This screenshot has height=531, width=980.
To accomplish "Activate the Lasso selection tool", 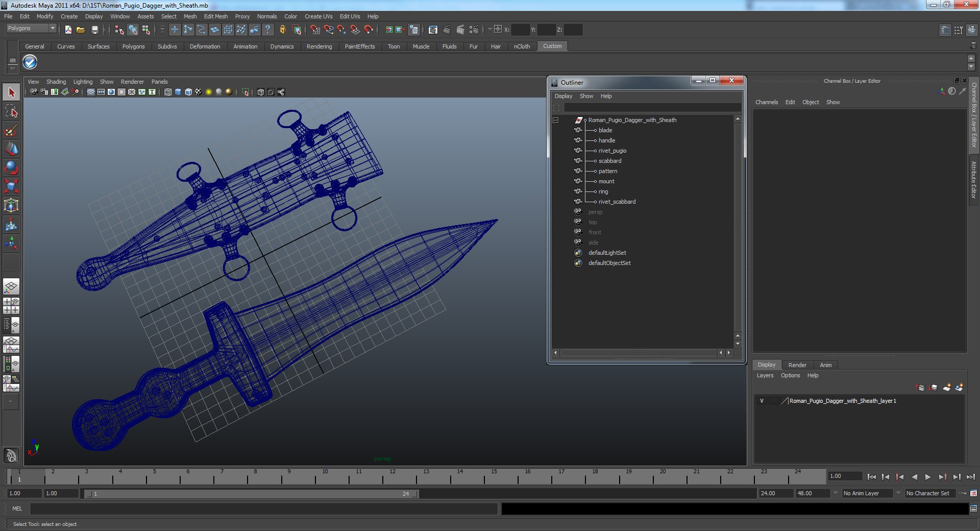I will coord(11,111).
